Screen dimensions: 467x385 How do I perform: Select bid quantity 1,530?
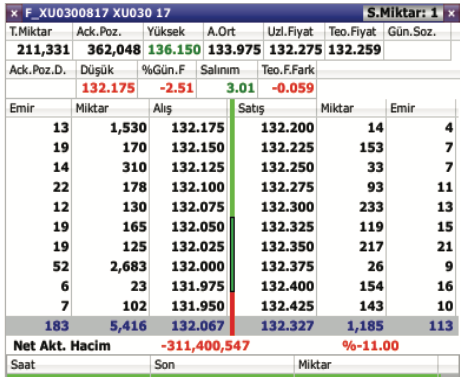[129, 128]
